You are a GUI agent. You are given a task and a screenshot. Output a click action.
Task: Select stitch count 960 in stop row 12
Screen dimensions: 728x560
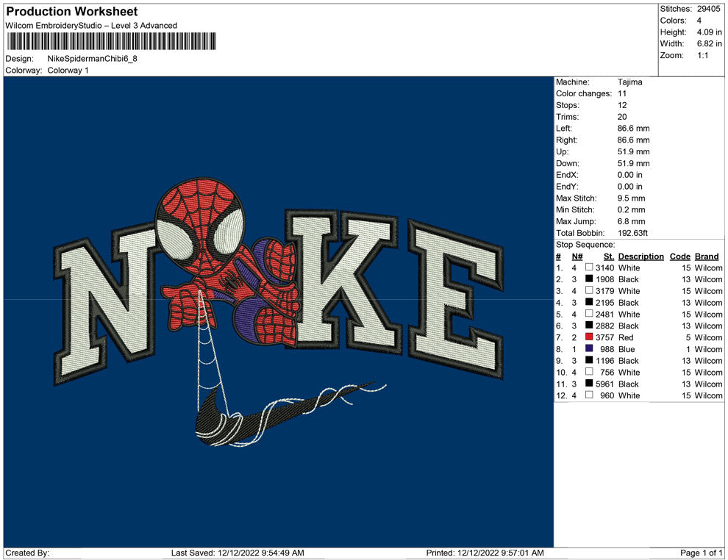click(x=607, y=395)
